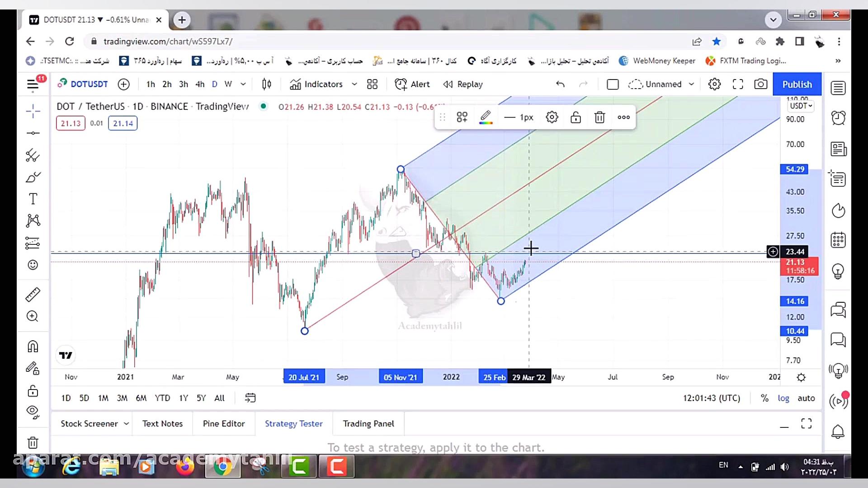
Task: Select the trend line drawing tool
Action: 33,133
